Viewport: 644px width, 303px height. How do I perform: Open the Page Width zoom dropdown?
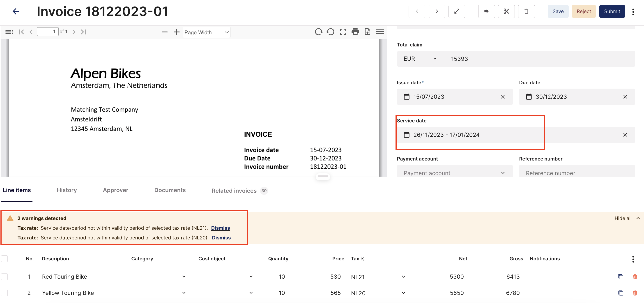(206, 32)
